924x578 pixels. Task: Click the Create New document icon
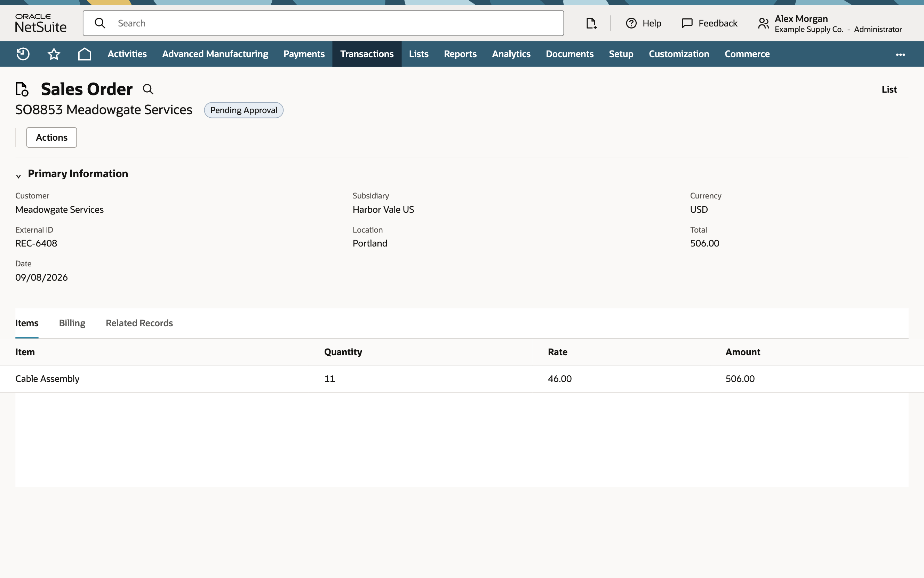(591, 23)
